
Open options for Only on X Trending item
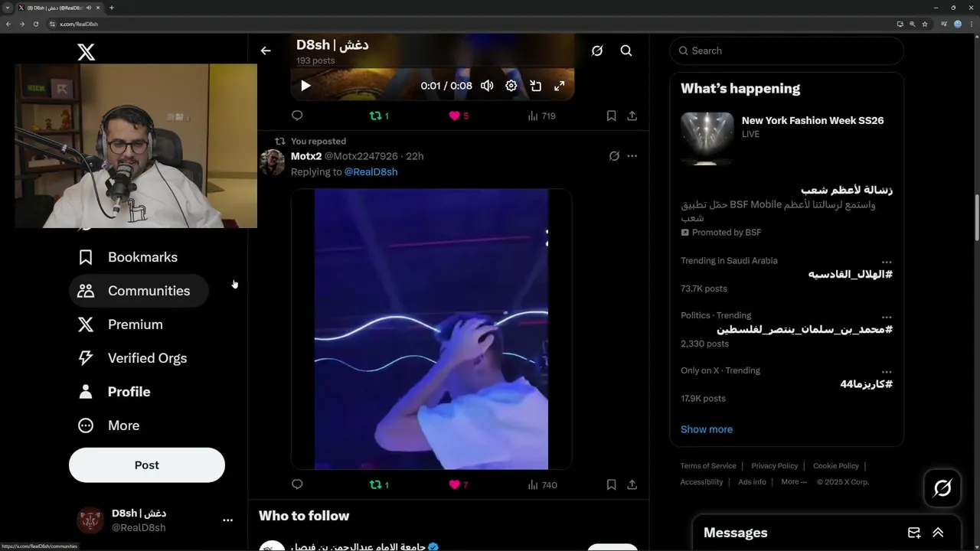pyautogui.click(x=887, y=372)
